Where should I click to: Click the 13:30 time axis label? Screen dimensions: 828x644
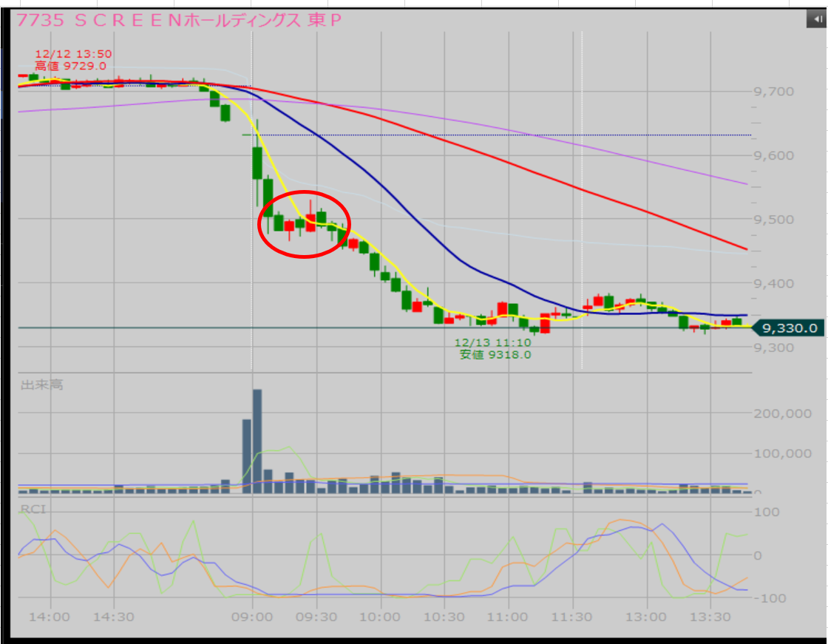coord(710,617)
